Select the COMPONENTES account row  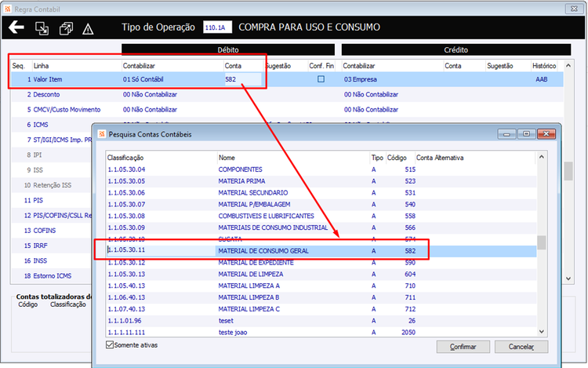coord(321,169)
